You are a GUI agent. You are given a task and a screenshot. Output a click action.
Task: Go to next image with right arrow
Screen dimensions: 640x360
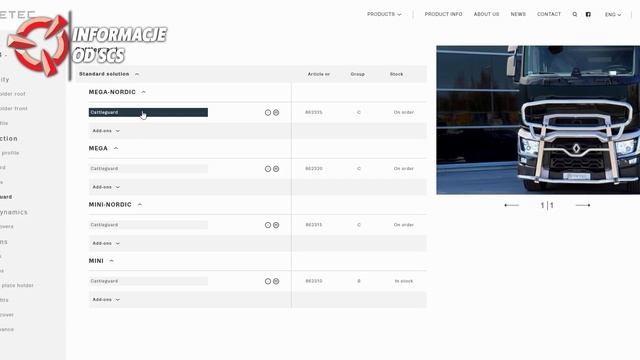coord(583,205)
